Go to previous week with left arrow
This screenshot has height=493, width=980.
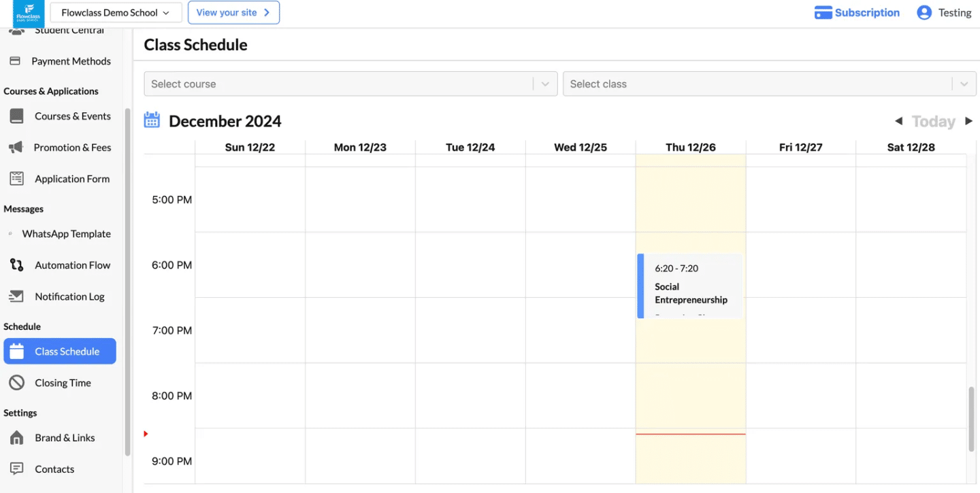[898, 121]
